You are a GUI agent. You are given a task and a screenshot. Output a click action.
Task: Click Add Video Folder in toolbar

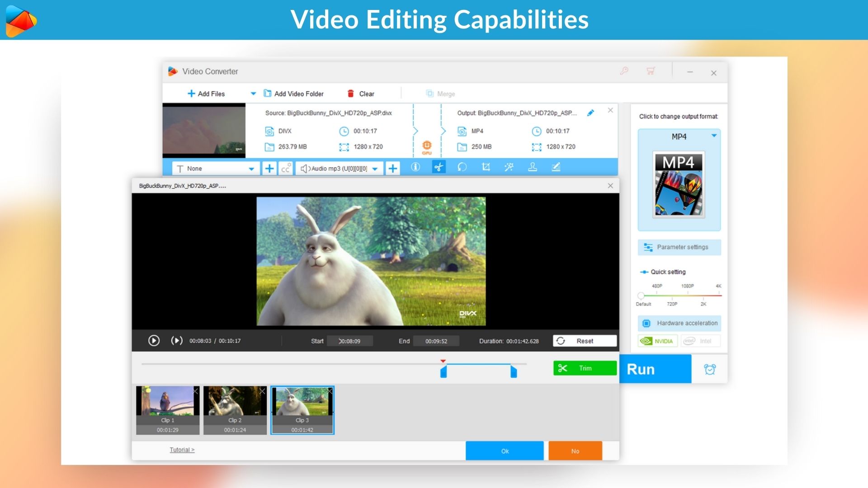click(294, 94)
